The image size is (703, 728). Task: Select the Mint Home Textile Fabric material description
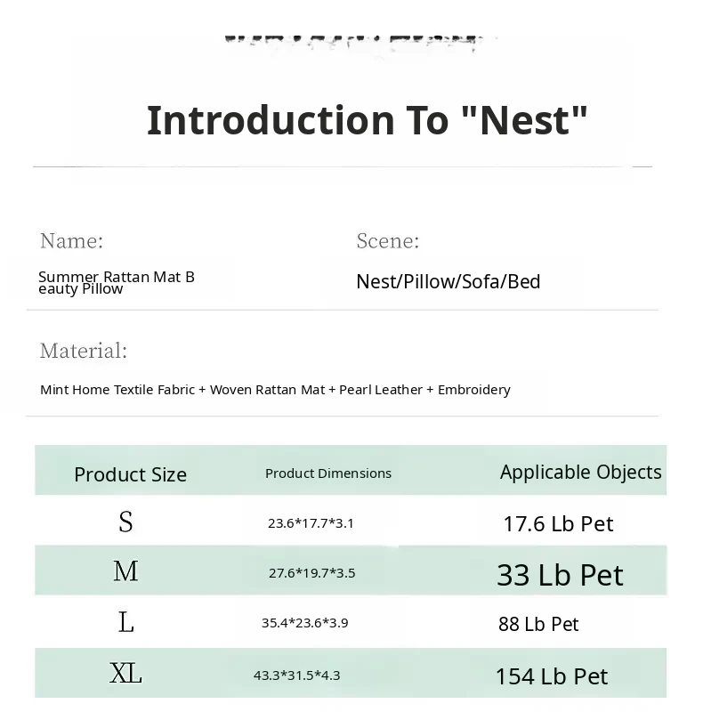(275, 389)
